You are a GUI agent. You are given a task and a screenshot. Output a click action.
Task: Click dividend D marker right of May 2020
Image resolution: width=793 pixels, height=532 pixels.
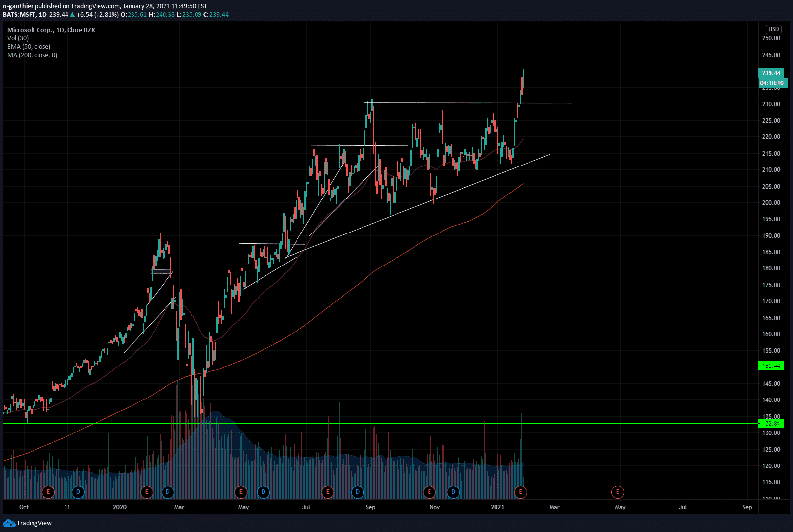point(264,492)
